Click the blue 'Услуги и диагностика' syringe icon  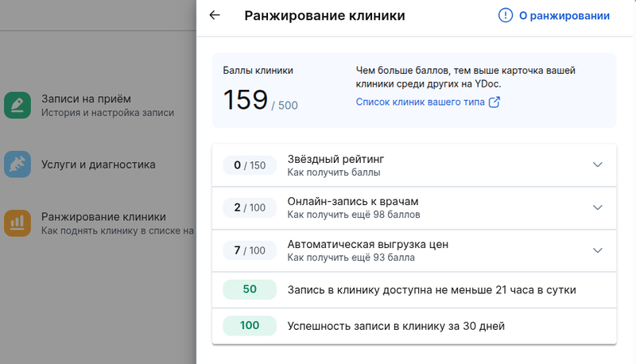click(17, 165)
